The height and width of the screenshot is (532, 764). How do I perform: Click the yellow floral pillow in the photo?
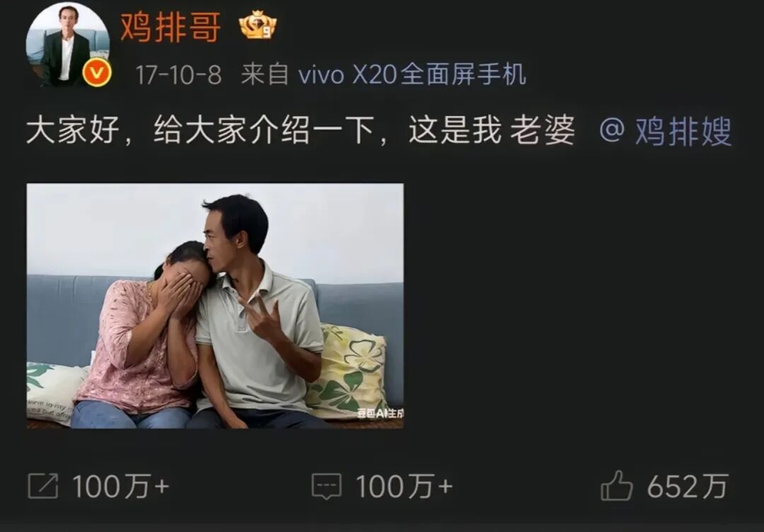tap(348, 373)
